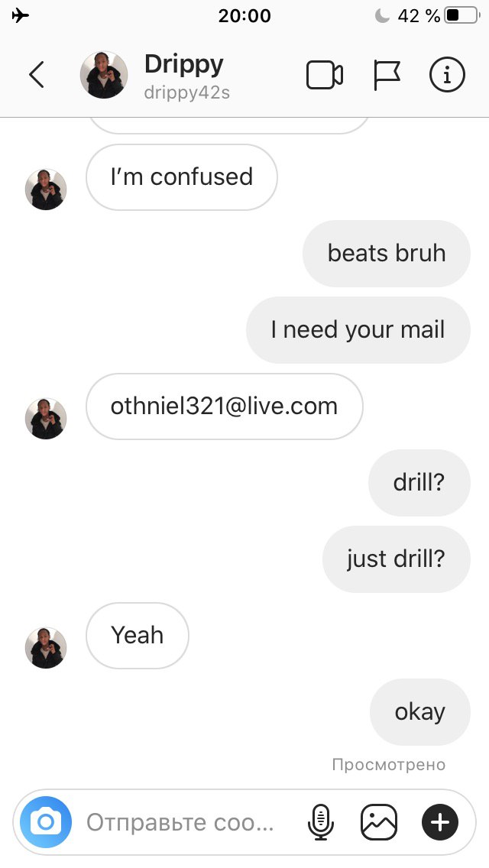This screenshot has width=489, height=868.
Task: Start a video call with Drippy
Action: [325, 75]
